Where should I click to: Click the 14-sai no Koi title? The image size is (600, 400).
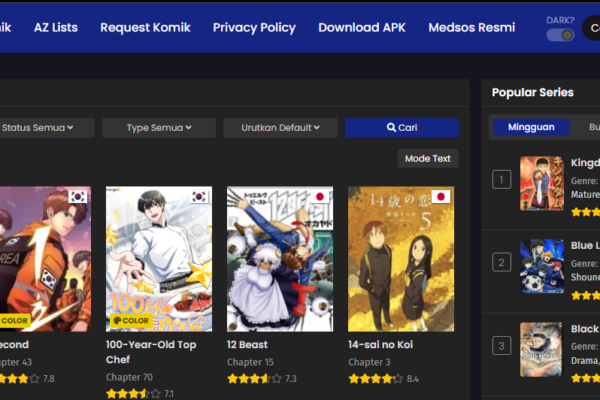(380, 344)
